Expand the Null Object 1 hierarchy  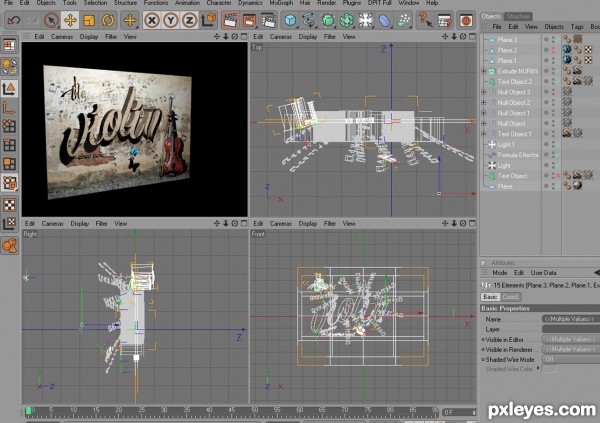(x=483, y=113)
